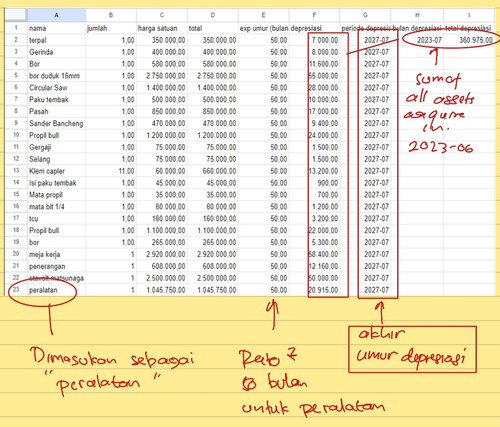Click the '1.045.750,00' total cell in column D
Screen dimensions: 500x427
click(213, 290)
